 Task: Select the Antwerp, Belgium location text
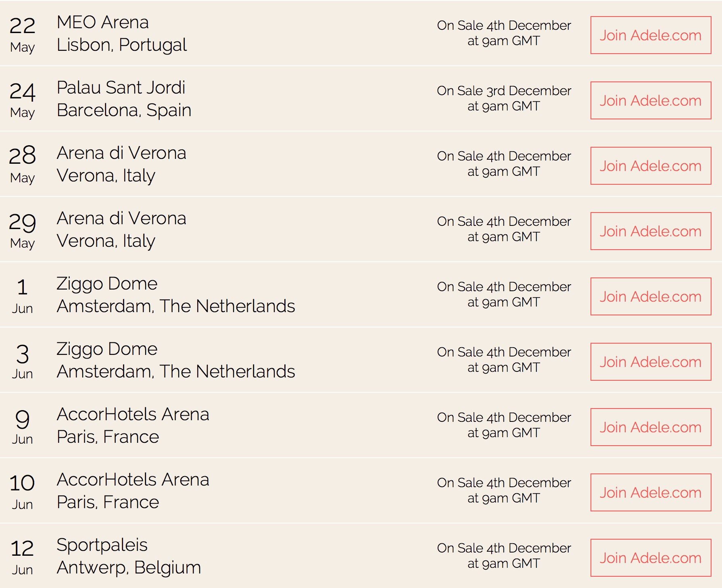129,567
